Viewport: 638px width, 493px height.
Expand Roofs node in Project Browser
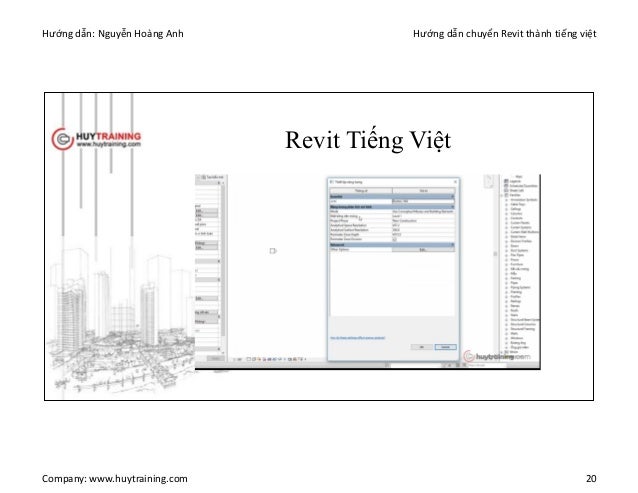[507, 310]
